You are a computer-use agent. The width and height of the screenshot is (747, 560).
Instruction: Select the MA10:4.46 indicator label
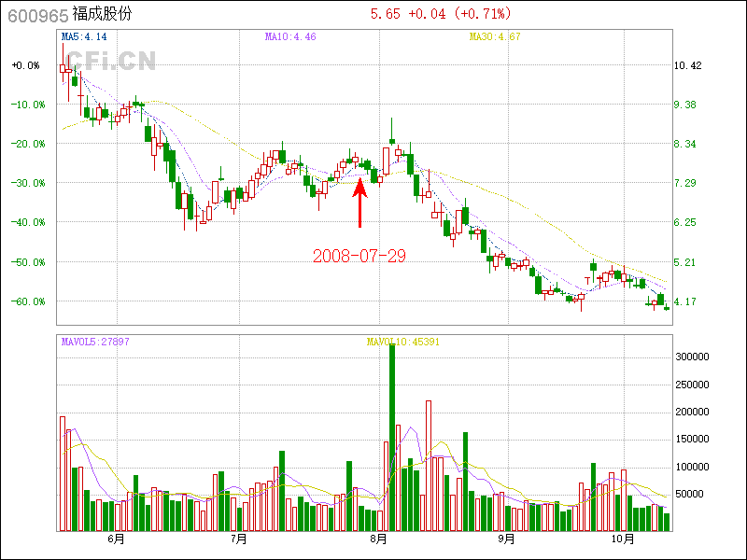(290, 37)
